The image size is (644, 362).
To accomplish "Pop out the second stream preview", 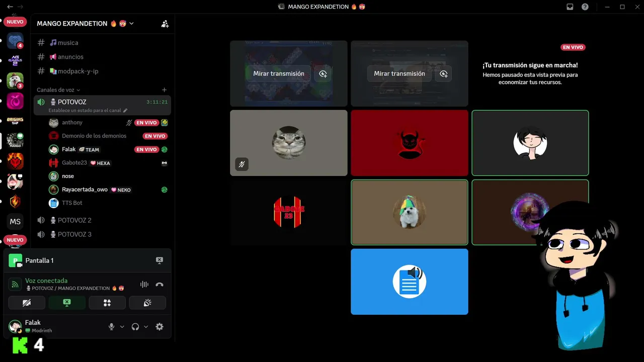I will (x=444, y=73).
